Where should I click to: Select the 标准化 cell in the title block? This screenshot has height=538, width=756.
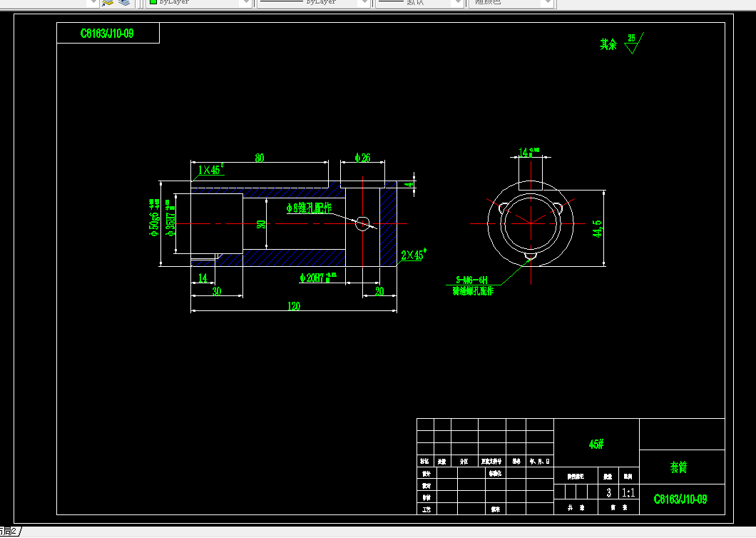click(495, 473)
